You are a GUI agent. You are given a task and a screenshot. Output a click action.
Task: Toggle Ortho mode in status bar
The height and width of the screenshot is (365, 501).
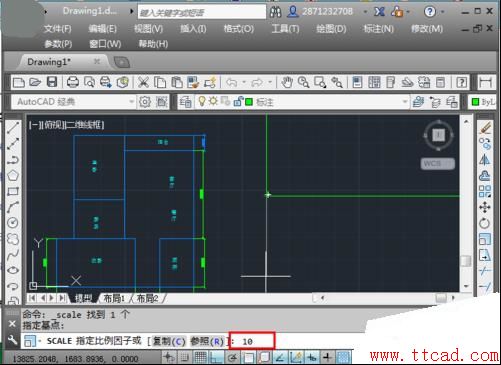[216, 358]
